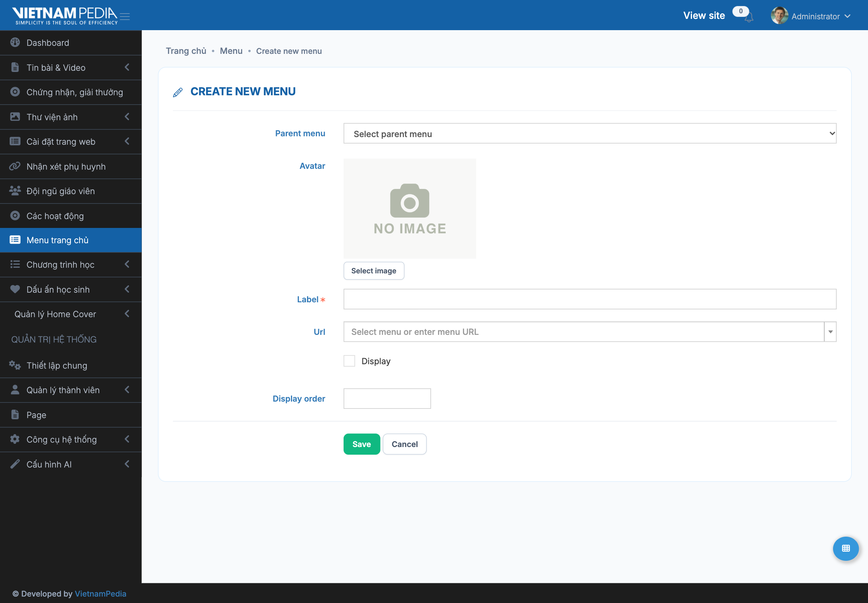The width and height of the screenshot is (868, 603).
Task: Click the Dấu ấn học sinh heart icon
Action: click(x=15, y=289)
